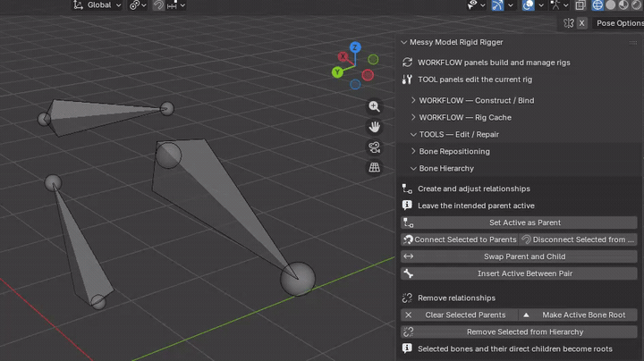Open the snapping options dropdown arrow
Image resolution: width=644 pixels, height=361 pixels.
[x=182, y=5]
